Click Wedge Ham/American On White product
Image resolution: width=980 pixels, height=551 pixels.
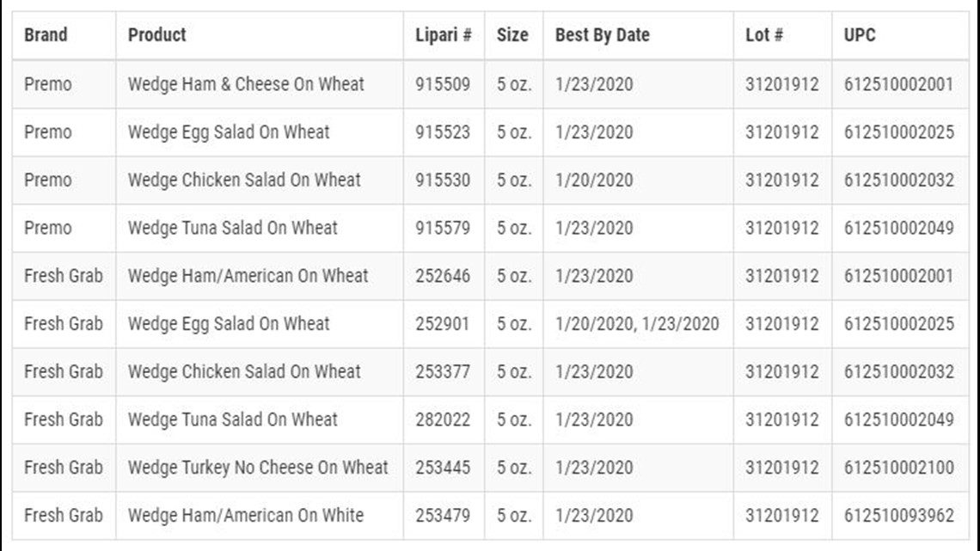click(246, 516)
